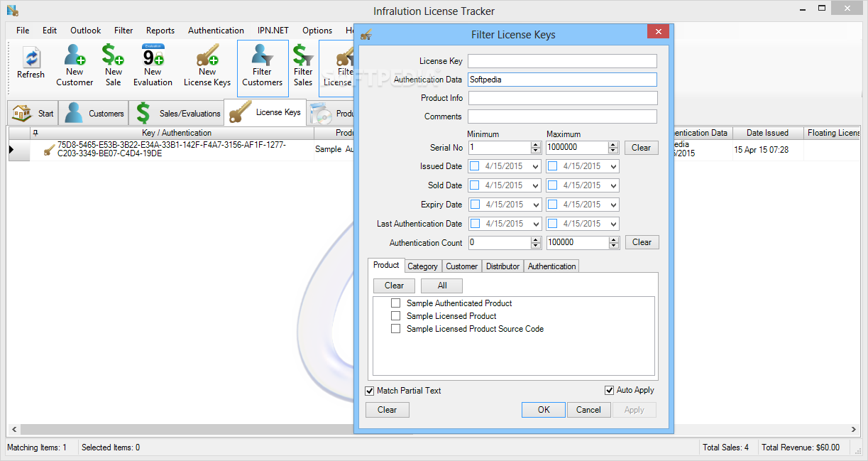Click the License Keys tab key icon
The width and height of the screenshot is (868, 461).
(x=240, y=112)
